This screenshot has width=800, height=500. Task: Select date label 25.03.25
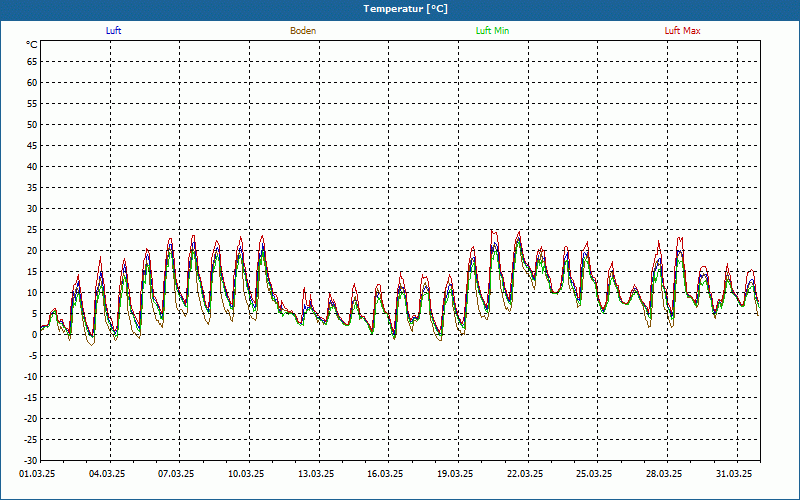pyautogui.click(x=595, y=474)
